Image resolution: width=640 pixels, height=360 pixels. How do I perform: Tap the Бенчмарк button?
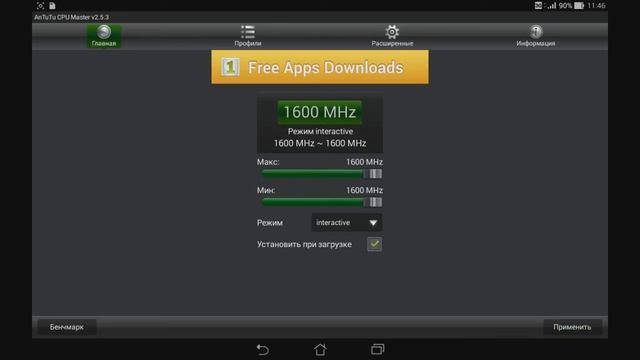pyautogui.click(x=67, y=327)
